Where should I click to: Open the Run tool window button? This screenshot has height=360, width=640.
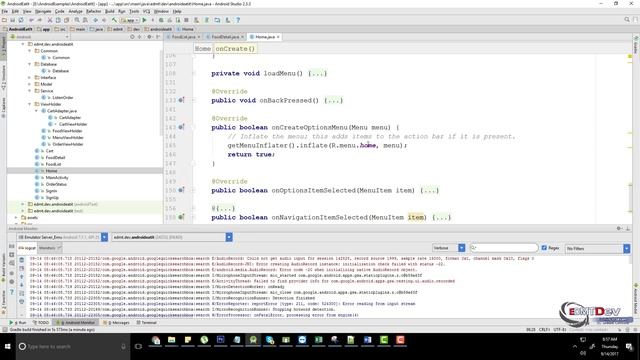pyautogui.click(x=18, y=322)
